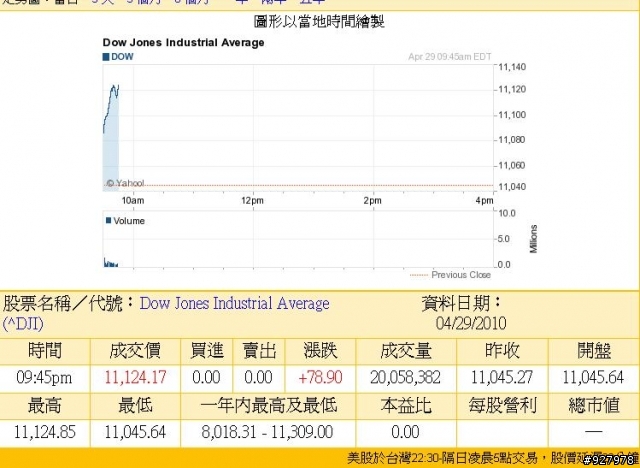Click the dash value under 總市值
The image size is (640, 468).
pyautogui.click(x=594, y=431)
